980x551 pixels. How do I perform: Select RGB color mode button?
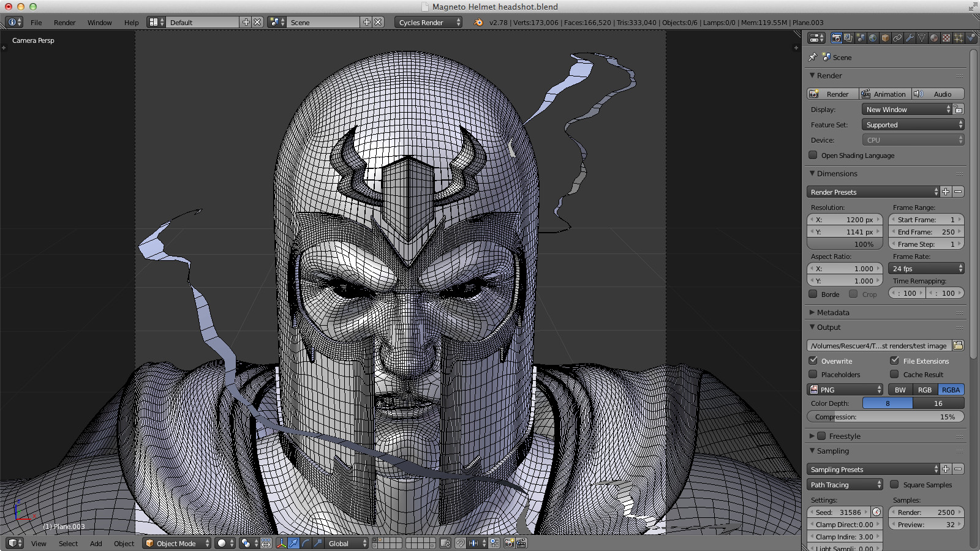point(925,389)
